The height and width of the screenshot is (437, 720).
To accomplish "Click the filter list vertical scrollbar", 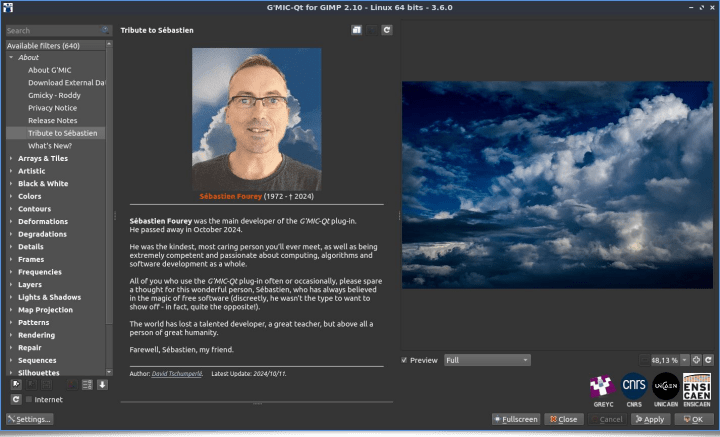I will point(109,185).
